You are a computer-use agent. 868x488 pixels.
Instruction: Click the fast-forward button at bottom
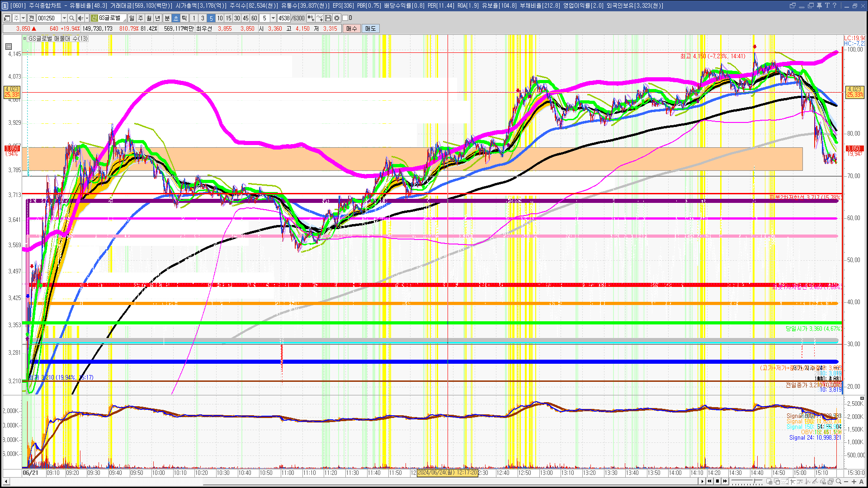[x=725, y=481]
